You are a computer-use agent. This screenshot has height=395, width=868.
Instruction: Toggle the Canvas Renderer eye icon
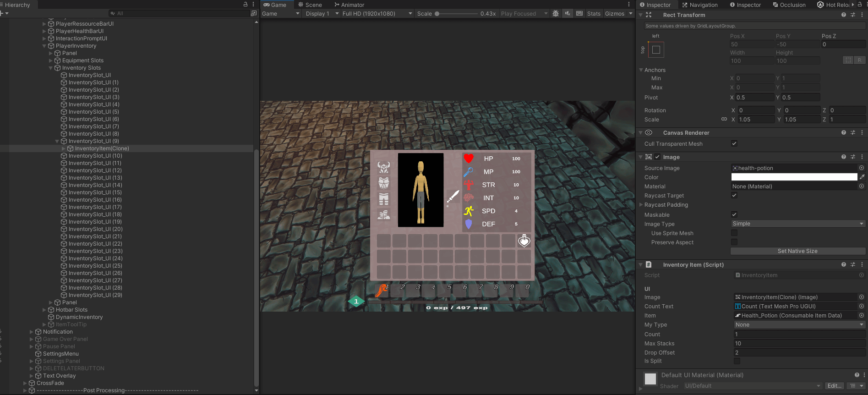(649, 132)
